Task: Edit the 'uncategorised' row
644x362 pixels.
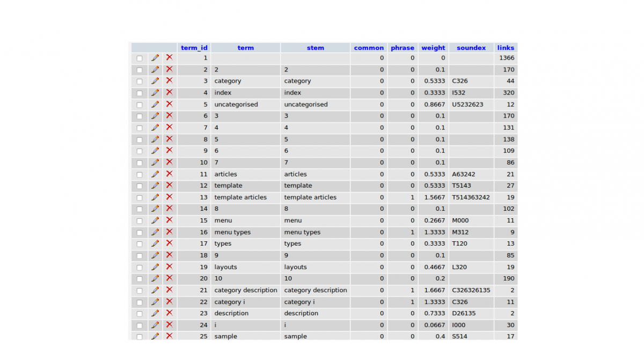Action: (x=155, y=104)
